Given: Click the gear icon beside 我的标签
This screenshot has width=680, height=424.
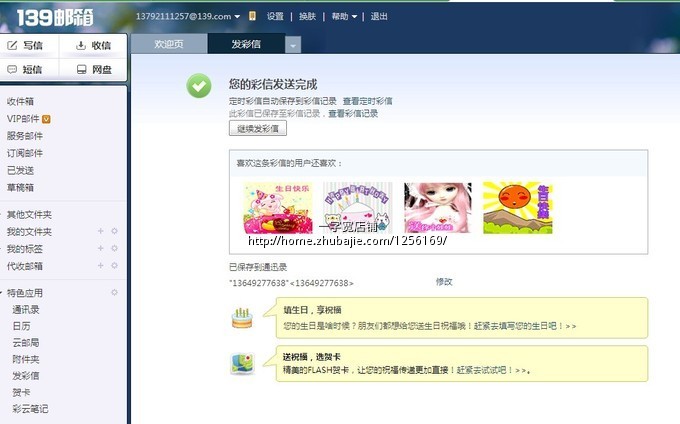Looking at the screenshot, I should coord(114,248).
